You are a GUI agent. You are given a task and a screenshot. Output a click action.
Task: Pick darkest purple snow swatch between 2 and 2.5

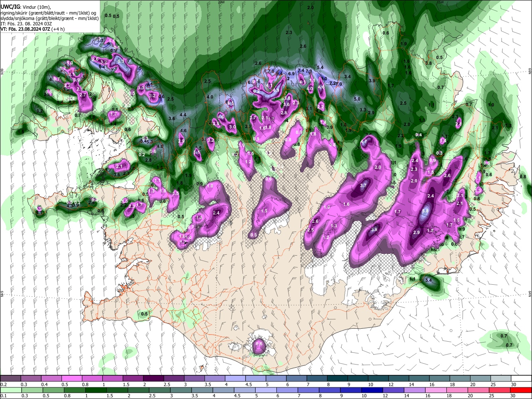pyautogui.click(x=153, y=378)
